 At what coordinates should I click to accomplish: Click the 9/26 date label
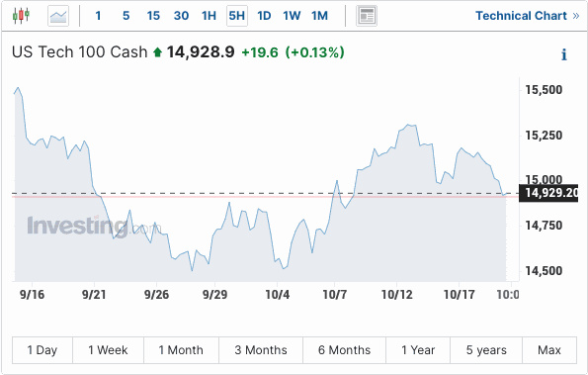click(x=156, y=294)
